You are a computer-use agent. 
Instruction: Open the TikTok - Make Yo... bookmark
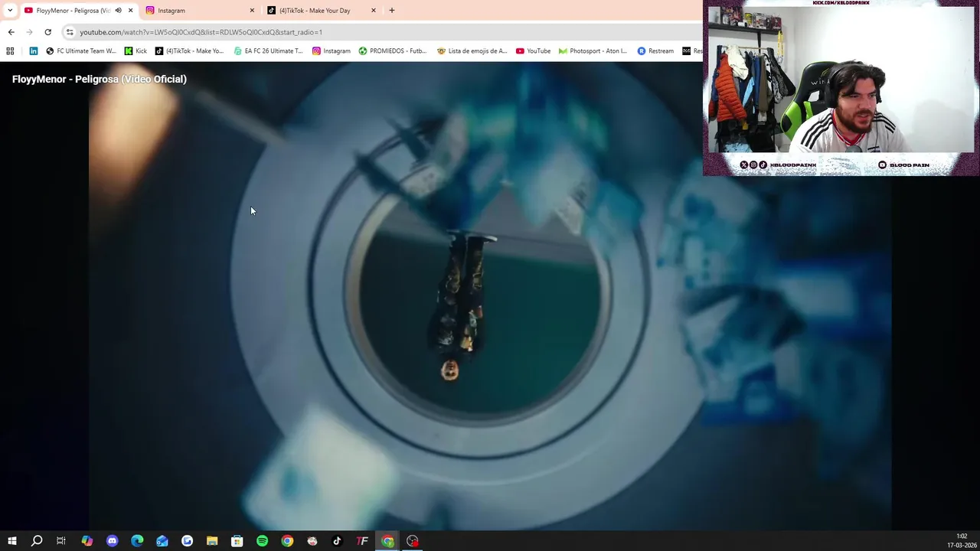tap(189, 51)
